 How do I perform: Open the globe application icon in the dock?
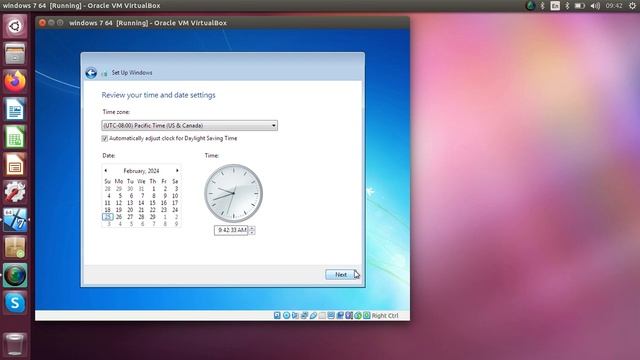(x=15, y=275)
